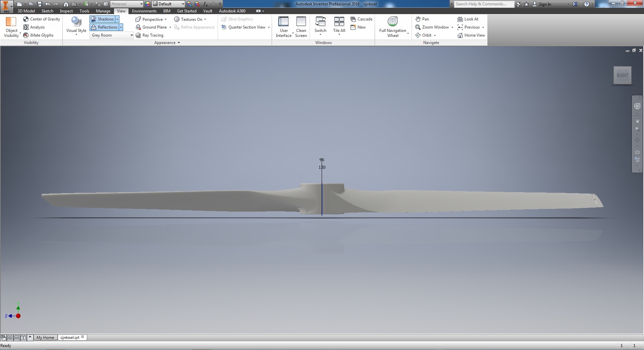Click navigation bar steering wheel icon
The height and width of the screenshot is (350, 644).
[637, 106]
